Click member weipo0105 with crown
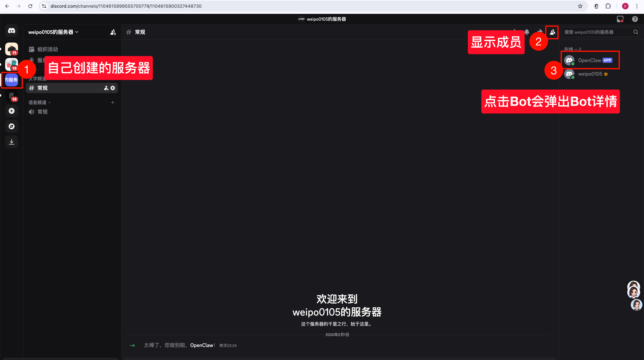The image size is (644, 360). [x=590, y=74]
